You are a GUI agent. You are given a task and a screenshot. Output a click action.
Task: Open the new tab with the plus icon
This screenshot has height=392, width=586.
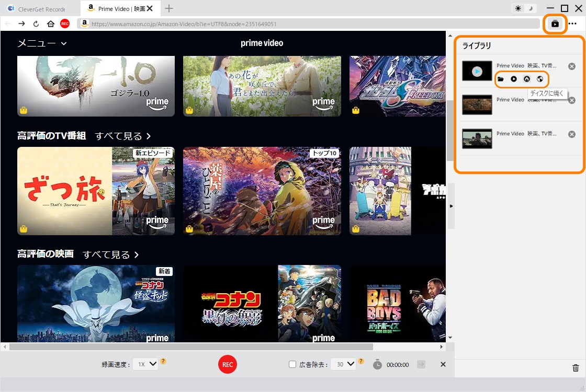point(169,8)
